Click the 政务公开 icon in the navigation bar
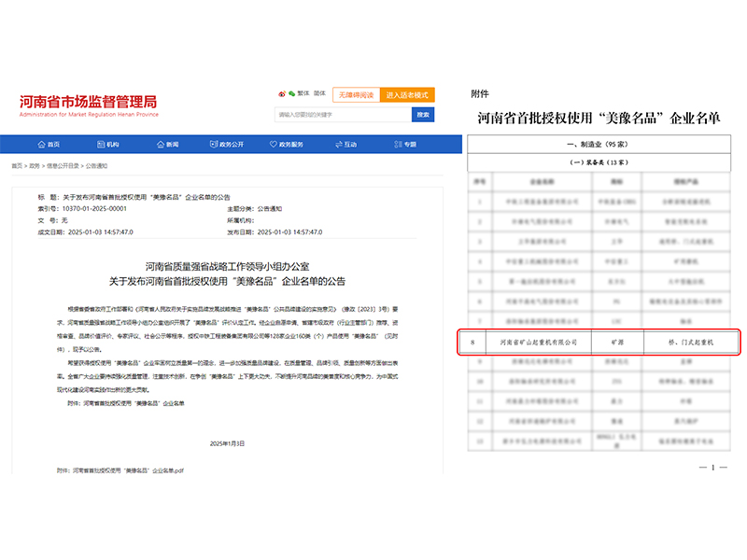The image size is (747, 560). [212, 144]
